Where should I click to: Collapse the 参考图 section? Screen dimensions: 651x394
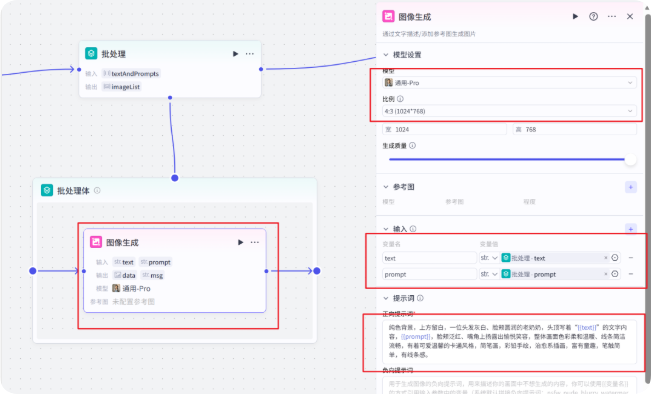[x=386, y=187]
